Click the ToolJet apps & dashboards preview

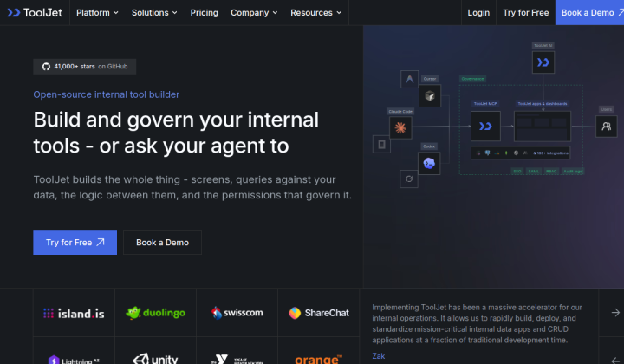point(543,127)
